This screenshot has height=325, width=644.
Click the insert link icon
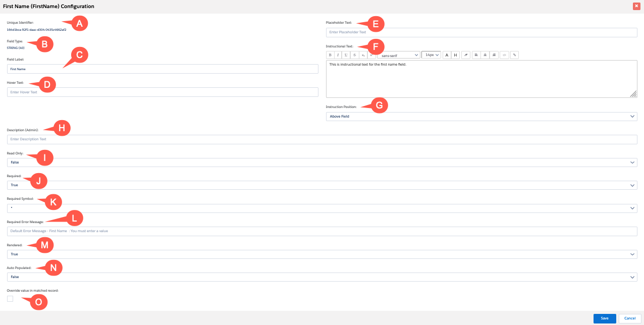(514, 55)
